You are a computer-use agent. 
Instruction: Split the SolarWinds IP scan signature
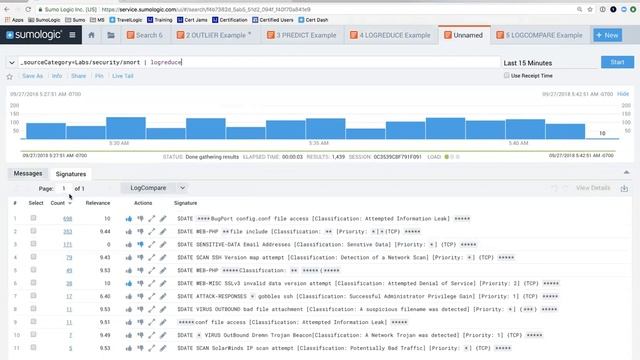point(152,348)
